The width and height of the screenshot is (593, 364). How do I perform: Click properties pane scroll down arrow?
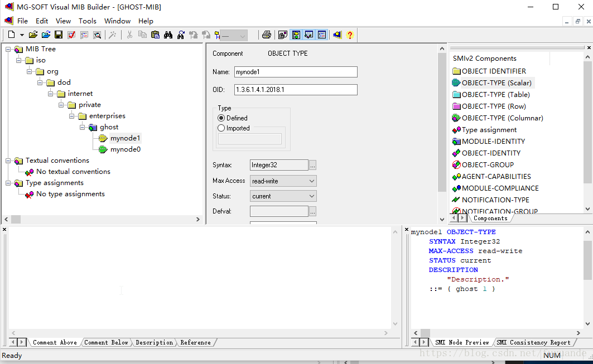tap(442, 219)
